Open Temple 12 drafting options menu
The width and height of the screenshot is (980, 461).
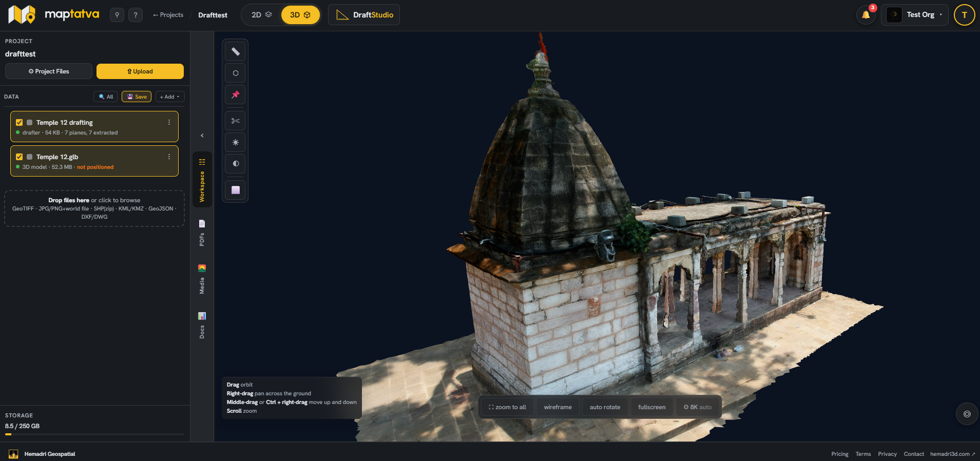[x=169, y=123]
